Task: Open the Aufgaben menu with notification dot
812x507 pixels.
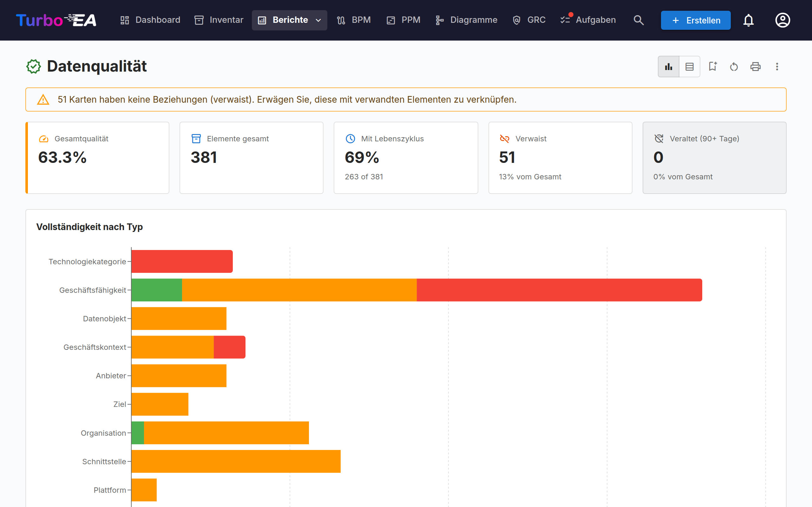Action: 588,20
